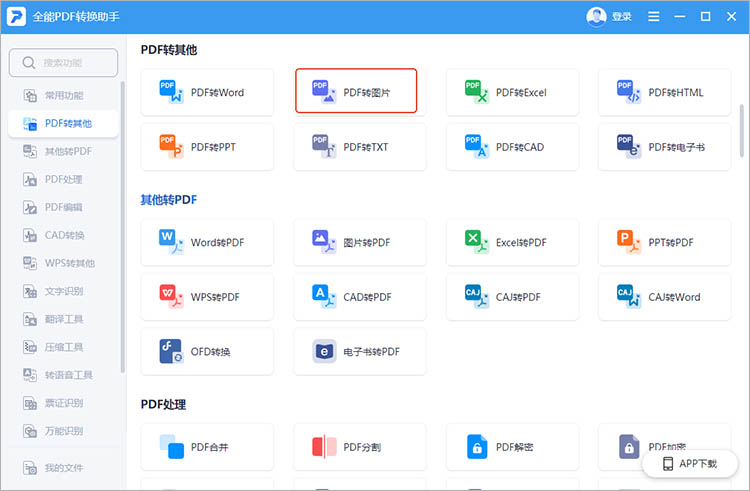Viewport: 750px width, 491px height.
Task: Click the 登录 login link
Action: coord(621,17)
